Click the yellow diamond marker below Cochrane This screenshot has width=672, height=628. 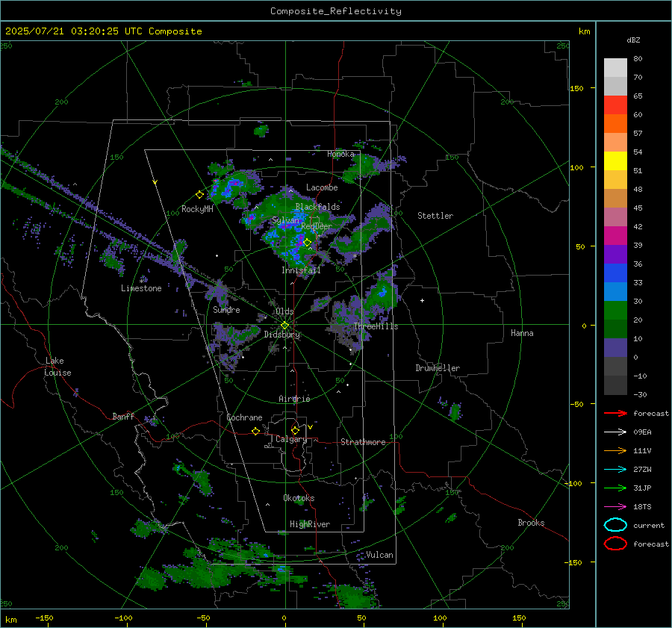click(256, 431)
